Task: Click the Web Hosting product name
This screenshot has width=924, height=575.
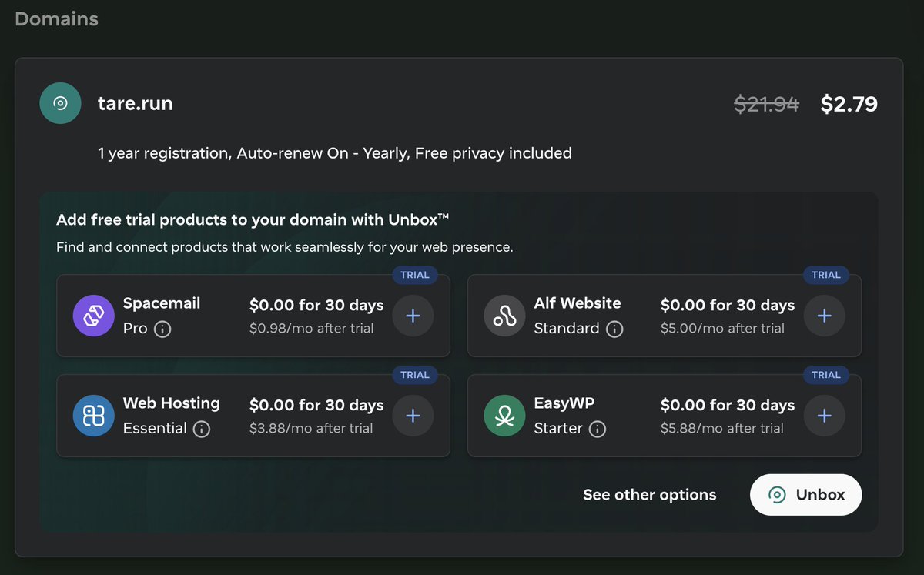Action: [172, 403]
